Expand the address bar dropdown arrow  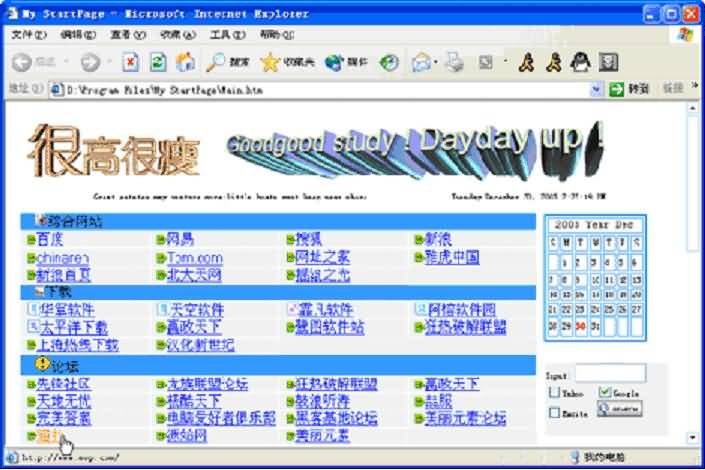point(596,90)
